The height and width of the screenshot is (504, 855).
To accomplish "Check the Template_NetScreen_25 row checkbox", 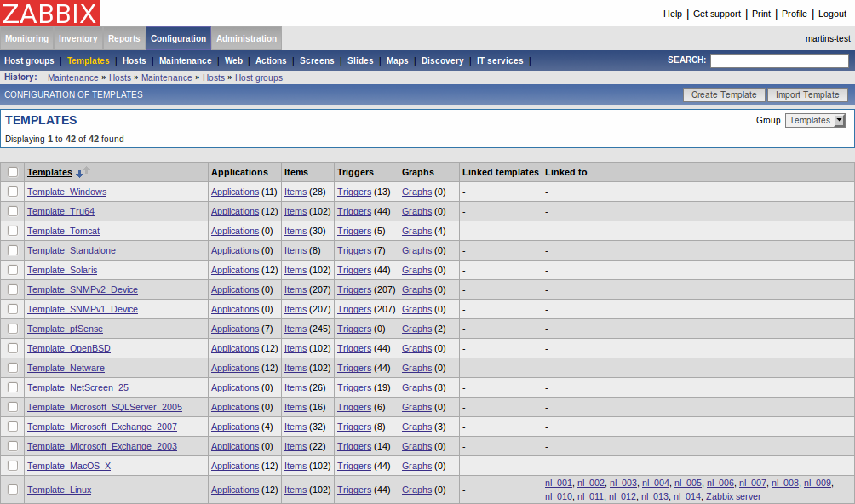I will tap(13, 387).
